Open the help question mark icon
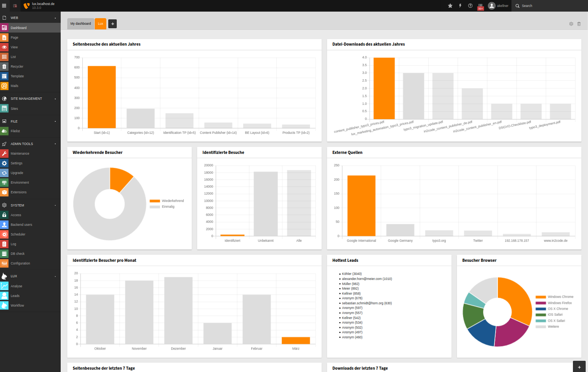The width and height of the screenshot is (588, 372). click(470, 6)
